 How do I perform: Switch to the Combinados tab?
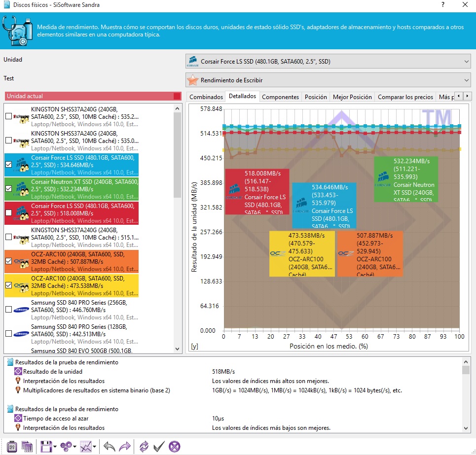point(206,97)
